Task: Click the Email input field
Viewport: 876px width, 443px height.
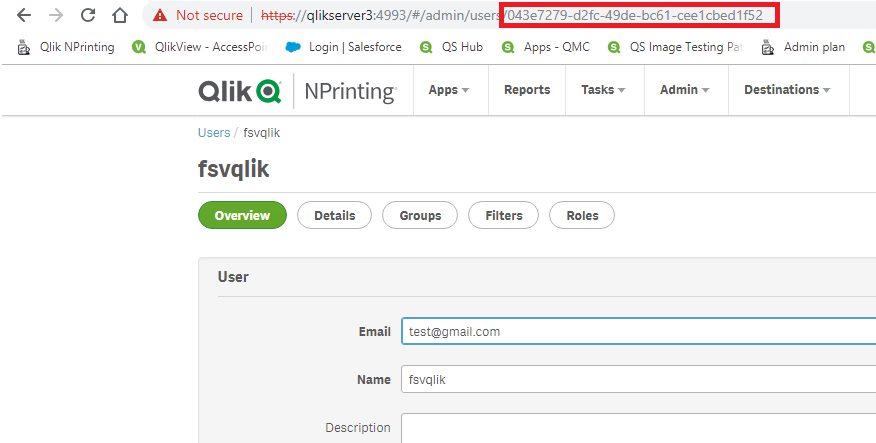Action: tap(639, 331)
